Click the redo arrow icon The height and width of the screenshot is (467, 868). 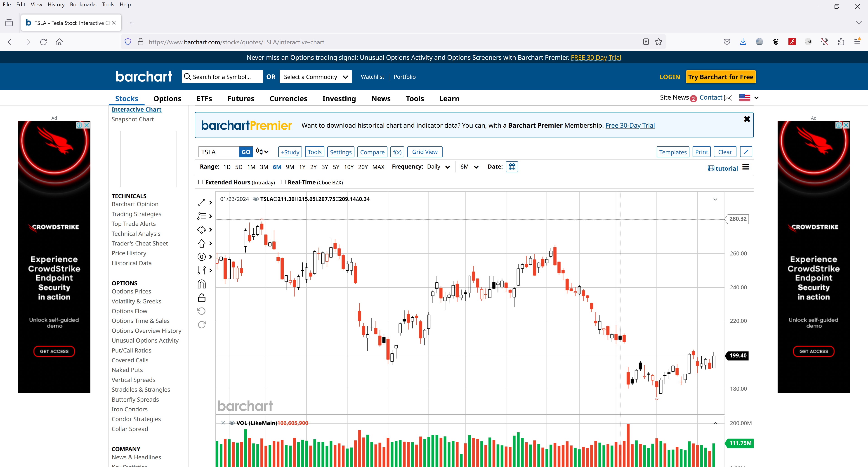[201, 325]
